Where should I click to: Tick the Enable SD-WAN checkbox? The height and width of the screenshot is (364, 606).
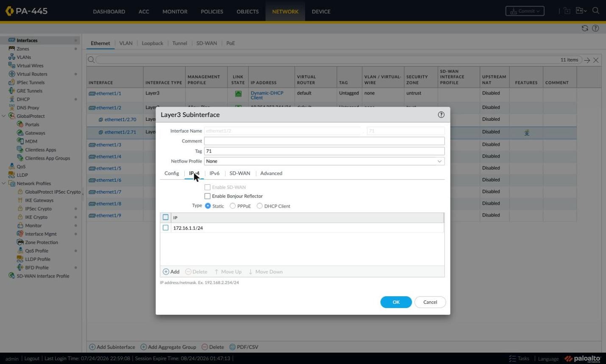207,187
